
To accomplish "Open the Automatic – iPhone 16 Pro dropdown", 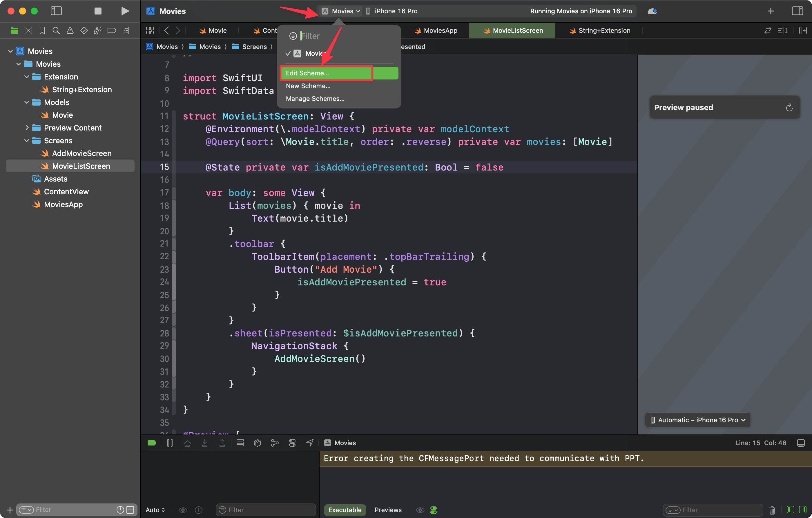I will tap(698, 420).
